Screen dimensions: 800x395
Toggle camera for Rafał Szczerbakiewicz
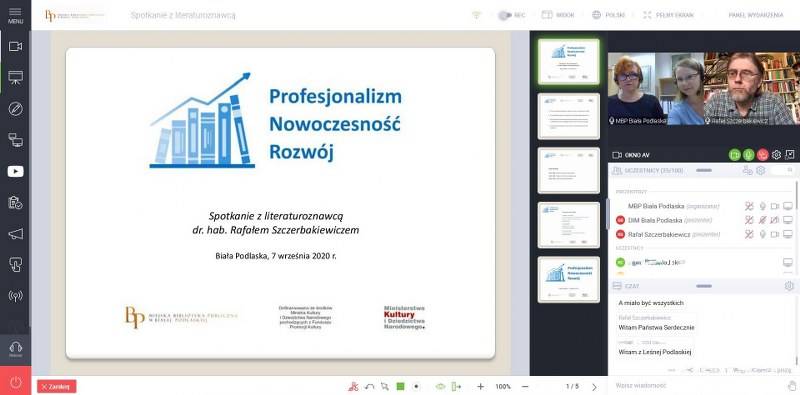click(774, 234)
